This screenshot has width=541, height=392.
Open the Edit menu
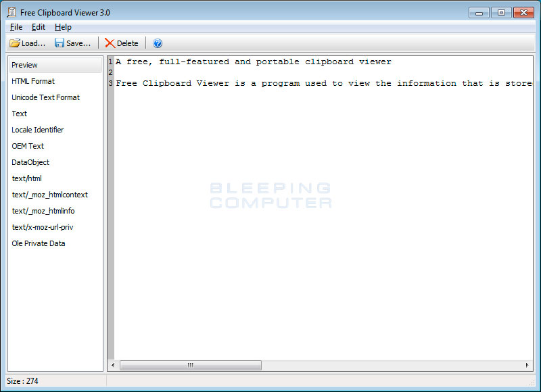39,27
